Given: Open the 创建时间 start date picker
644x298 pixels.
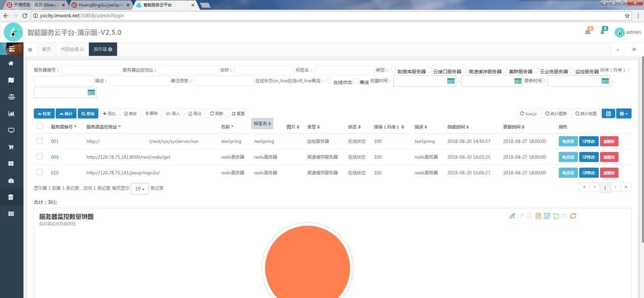Looking at the screenshot, I should (451, 81).
